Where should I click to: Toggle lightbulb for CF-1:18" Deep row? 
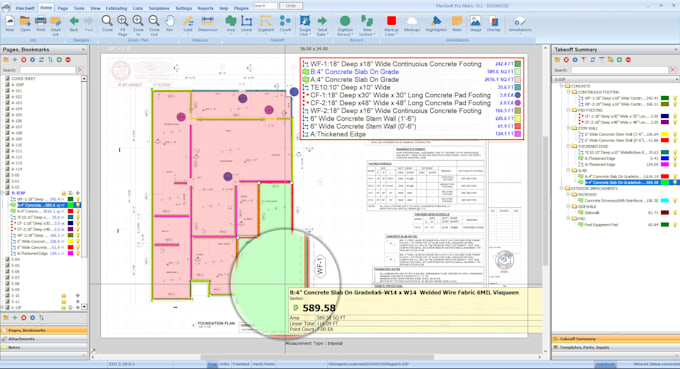78,223
